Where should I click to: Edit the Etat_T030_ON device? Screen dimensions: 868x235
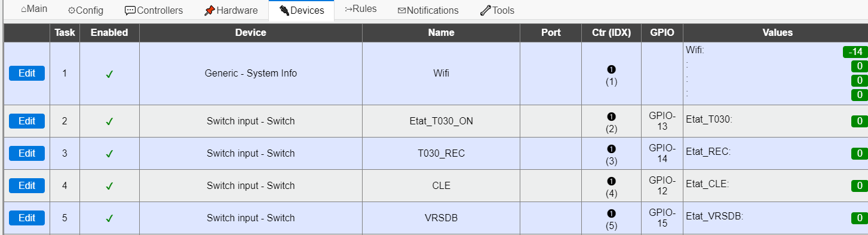click(27, 121)
